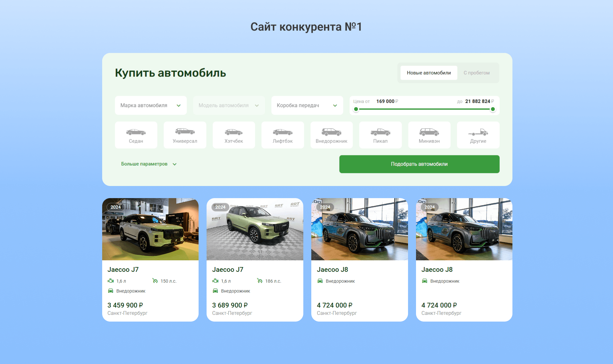
Task: Click the minimum price 169 000 field
Action: click(385, 101)
